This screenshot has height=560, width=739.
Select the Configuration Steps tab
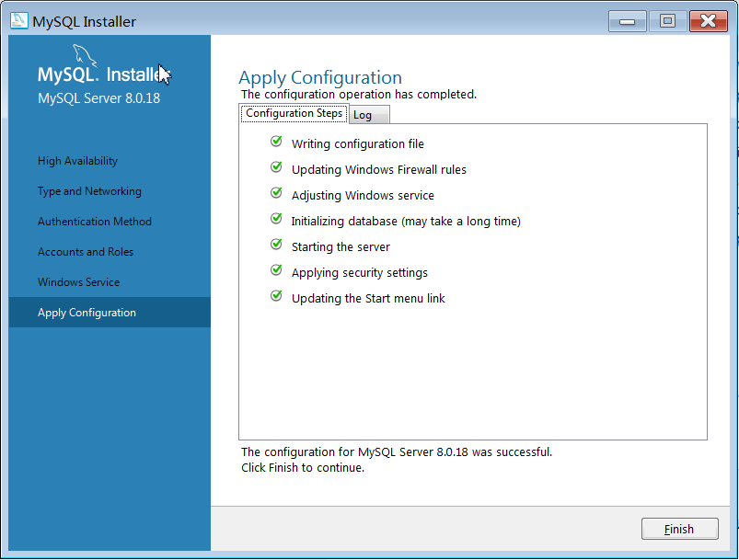coord(294,113)
